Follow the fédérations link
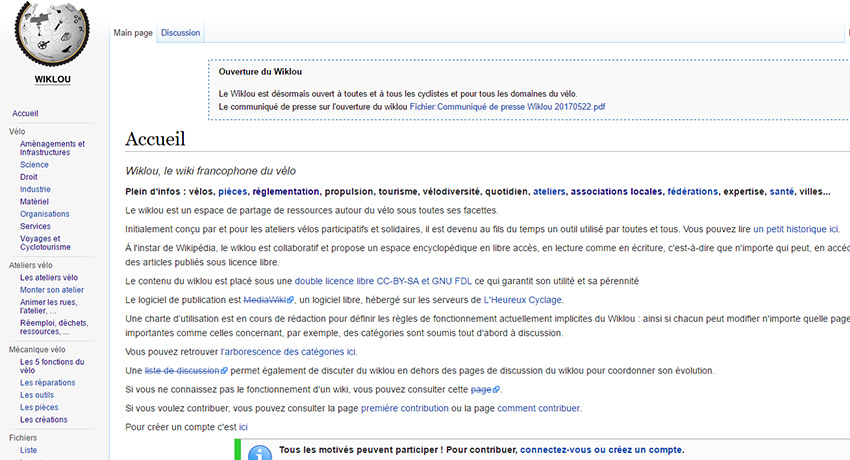This screenshot has height=460, width=850. pos(693,192)
